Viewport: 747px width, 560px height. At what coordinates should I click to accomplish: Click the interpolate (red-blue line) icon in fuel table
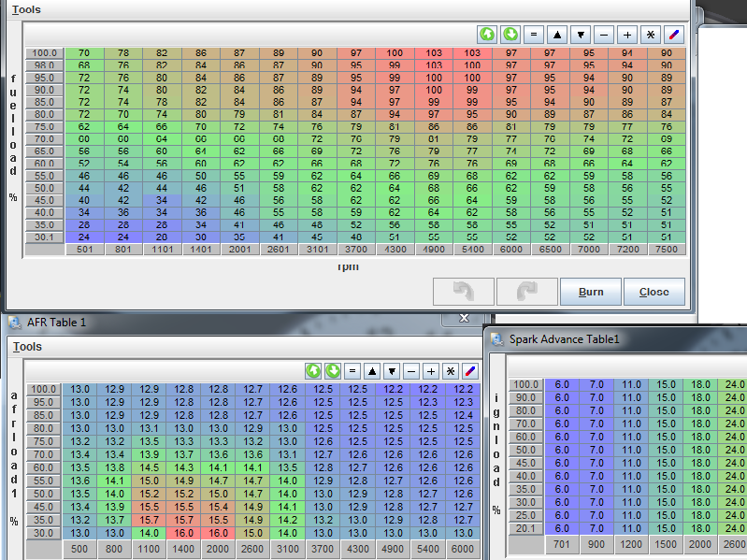pos(674,34)
